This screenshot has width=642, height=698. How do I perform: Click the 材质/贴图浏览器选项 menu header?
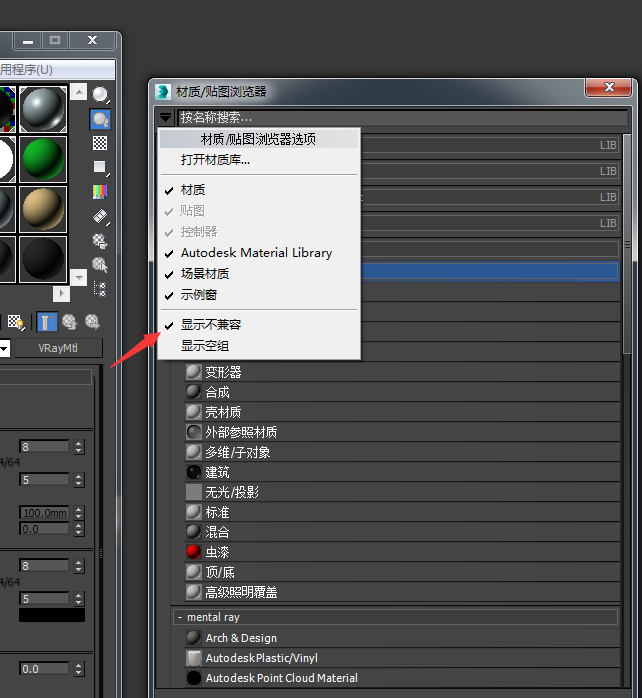click(x=259, y=139)
